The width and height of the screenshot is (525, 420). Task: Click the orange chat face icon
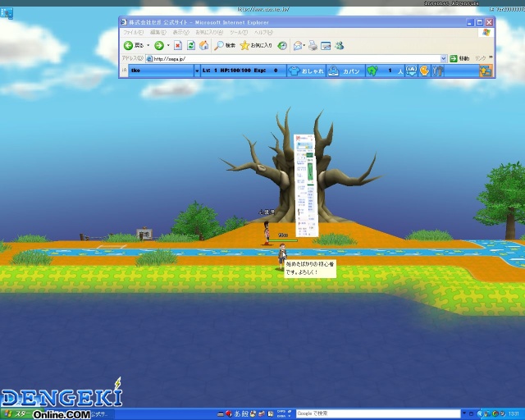coord(425,71)
